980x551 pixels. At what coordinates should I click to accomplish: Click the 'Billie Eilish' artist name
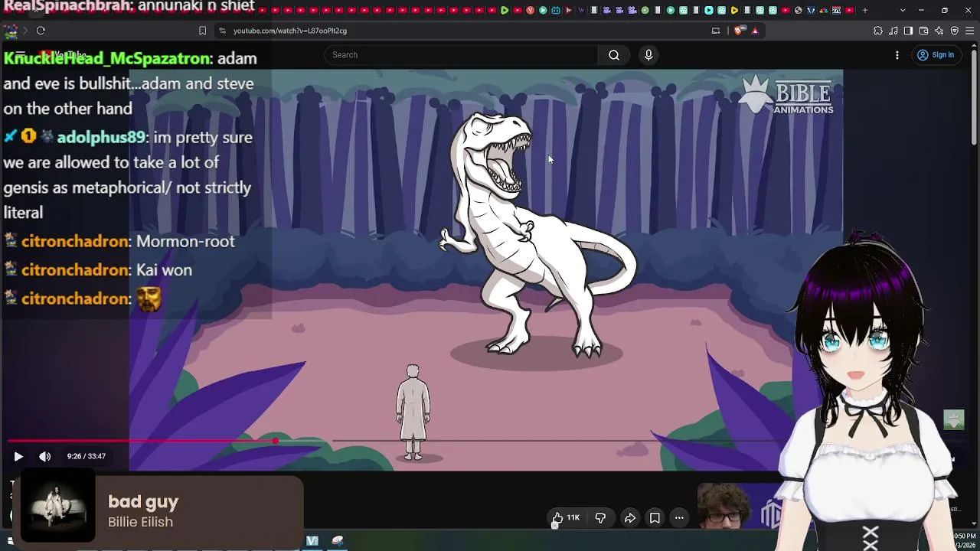(140, 522)
